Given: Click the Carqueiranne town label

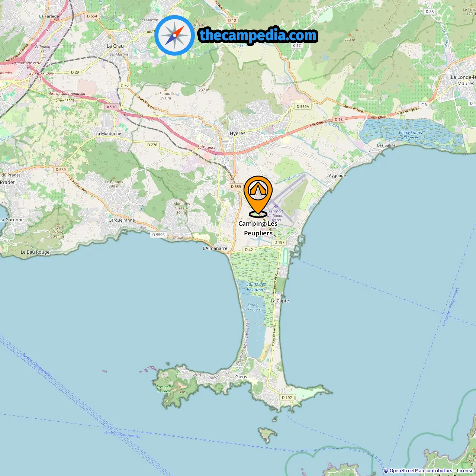Looking at the screenshot, I should coord(122,220).
